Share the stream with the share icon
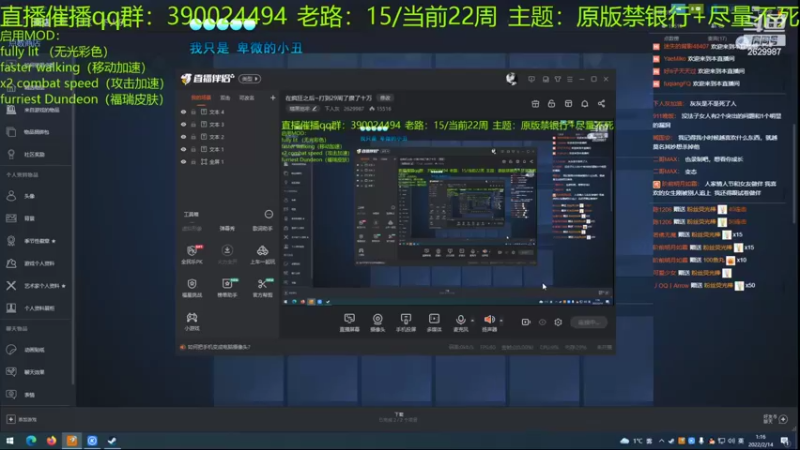This screenshot has height=450, width=800. point(602,104)
